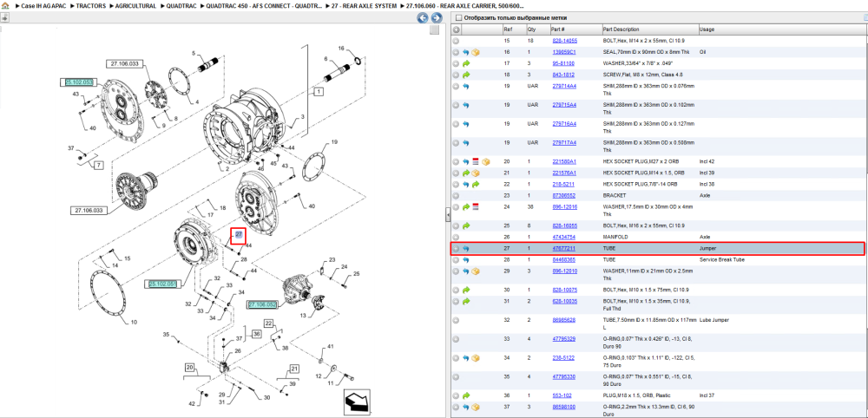Open breadcrumb 'AGRICULTURAL'

coord(135,5)
